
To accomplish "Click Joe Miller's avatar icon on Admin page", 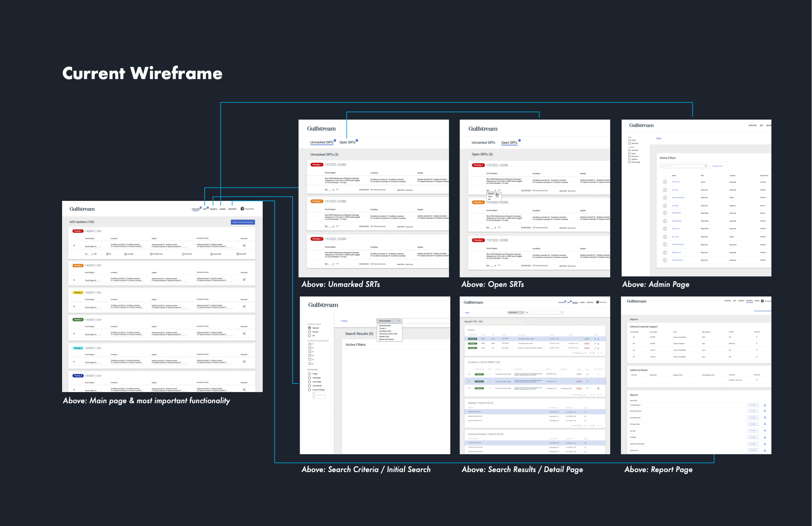I will [x=665, y=206].
